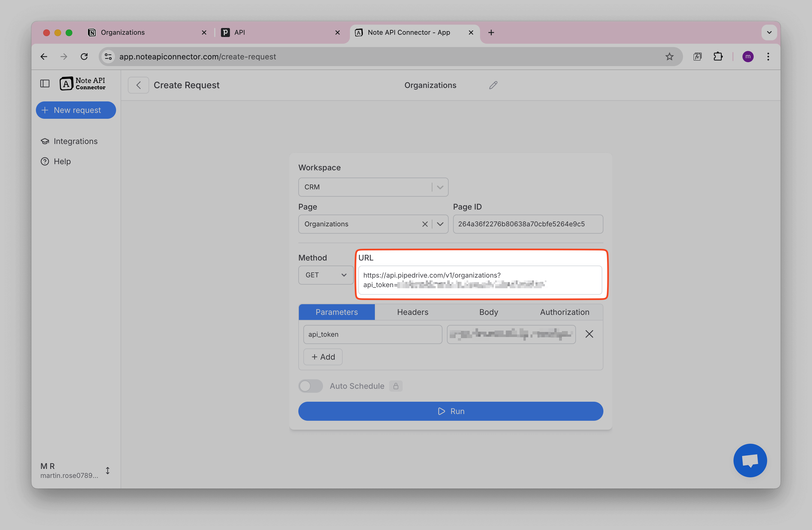Click the Auto Schedule lock icon

396,386
